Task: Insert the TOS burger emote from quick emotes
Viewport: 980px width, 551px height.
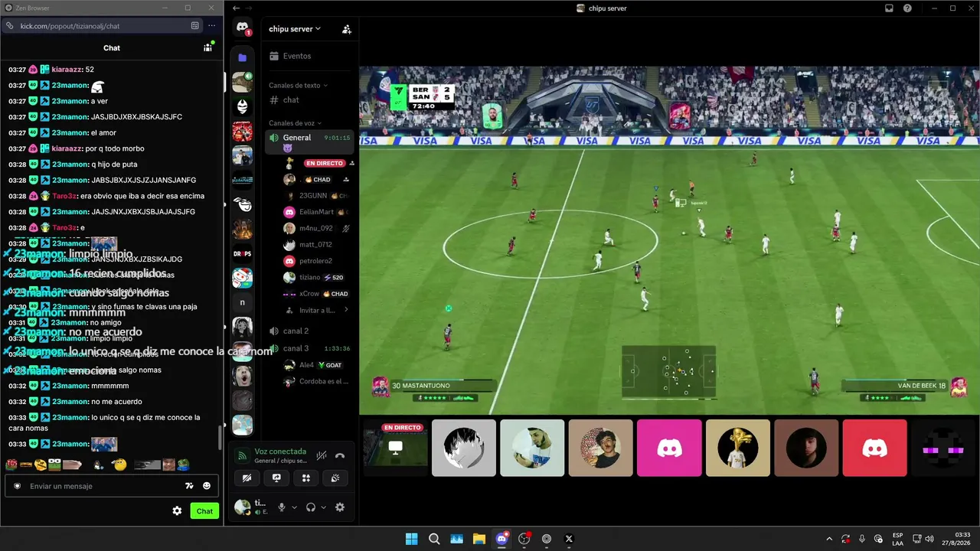Action: pos(11,465)
